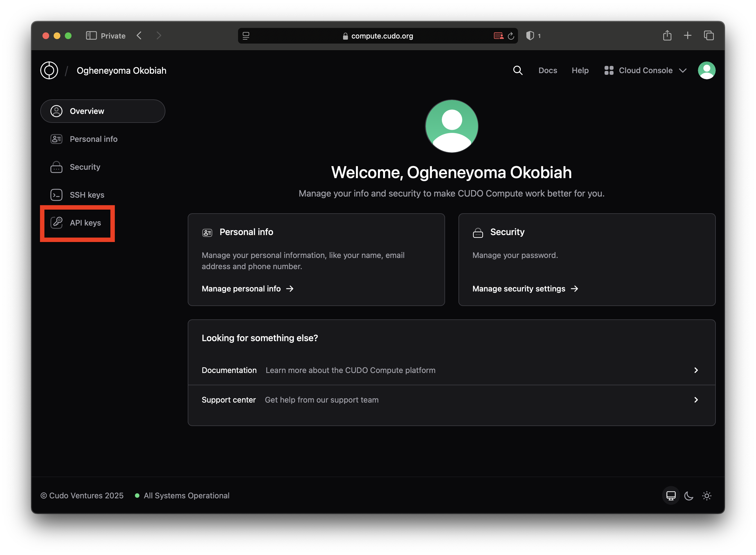Click the chevron on Support center row

(x=696, y=400)
